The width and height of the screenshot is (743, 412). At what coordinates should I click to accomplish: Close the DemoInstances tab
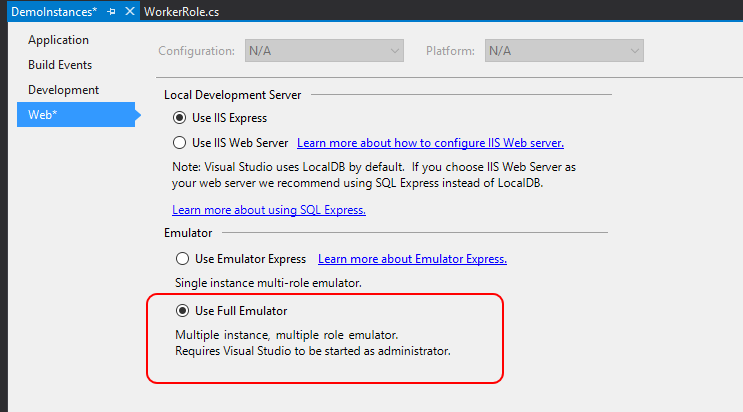pyautogui.click(x=129, y=11)
